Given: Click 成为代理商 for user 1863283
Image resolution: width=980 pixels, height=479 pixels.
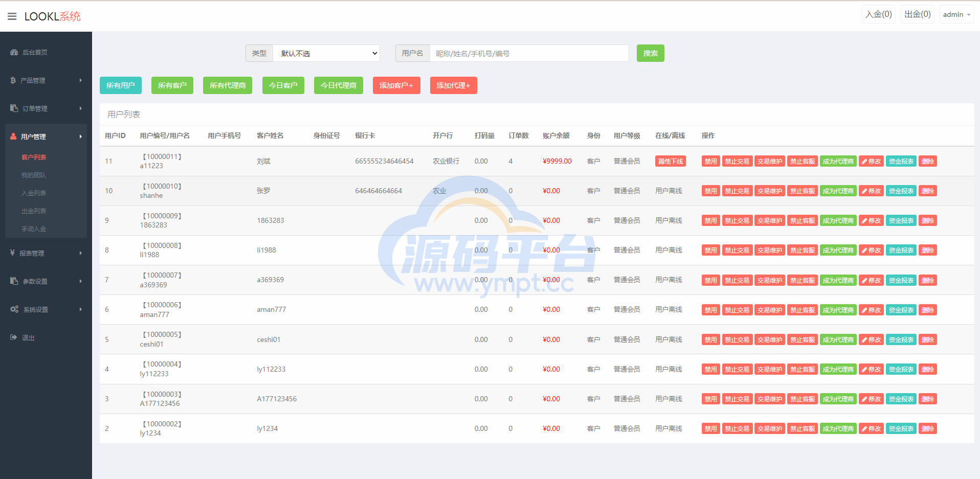Looking at the screenshot, I should click(838, 220).
